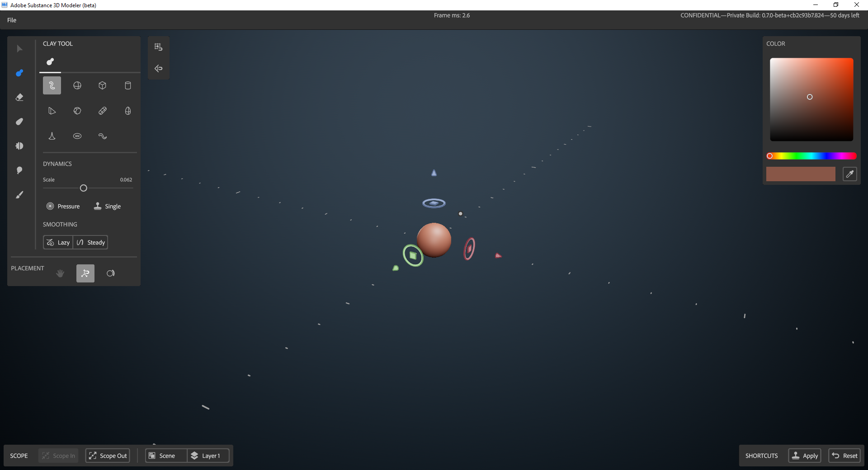The width and height of the screenshot is (868, 470).
Task: Pick a color in saturation square
Action: click(x=811, y=99)
